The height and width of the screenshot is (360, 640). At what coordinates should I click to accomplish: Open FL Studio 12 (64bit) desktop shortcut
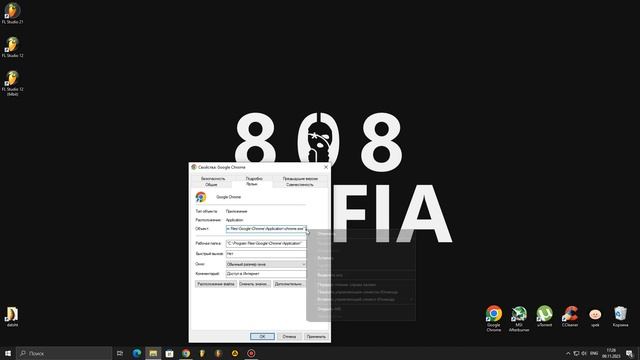point(12,83)
